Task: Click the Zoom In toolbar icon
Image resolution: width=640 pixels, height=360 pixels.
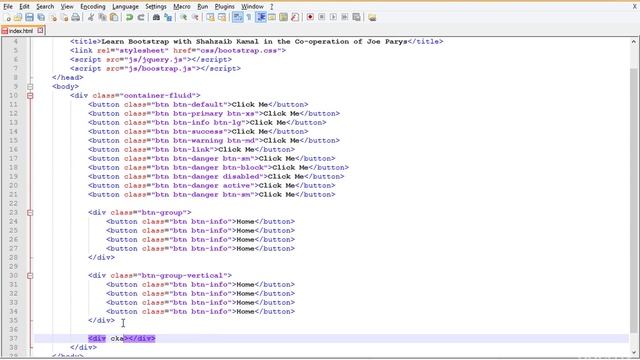Action: pyautogui.click(x=183, y=17)
